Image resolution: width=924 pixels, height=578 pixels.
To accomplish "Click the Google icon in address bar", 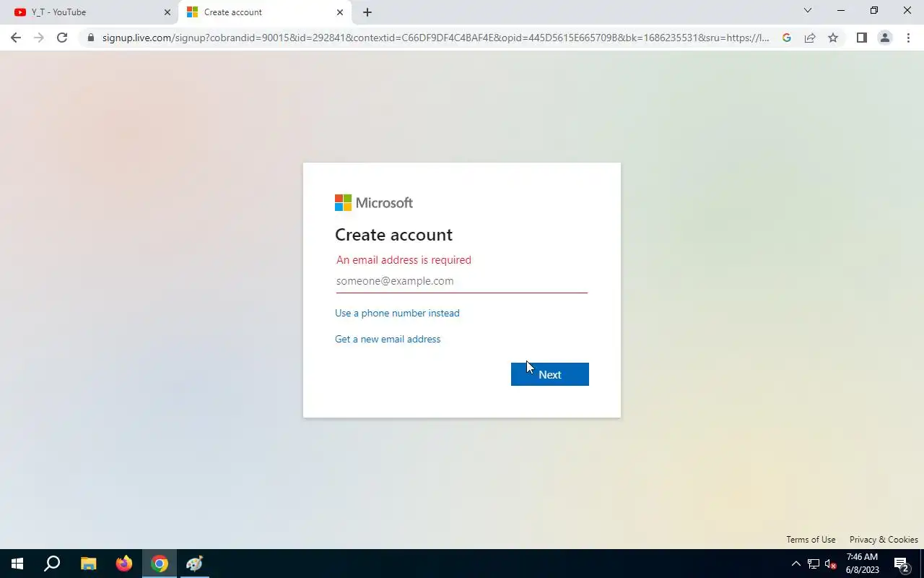I will [x=787, y=38].
